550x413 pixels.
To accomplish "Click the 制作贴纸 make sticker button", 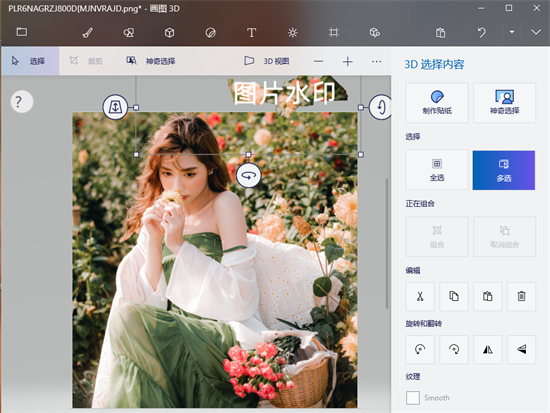I will 437,102.
